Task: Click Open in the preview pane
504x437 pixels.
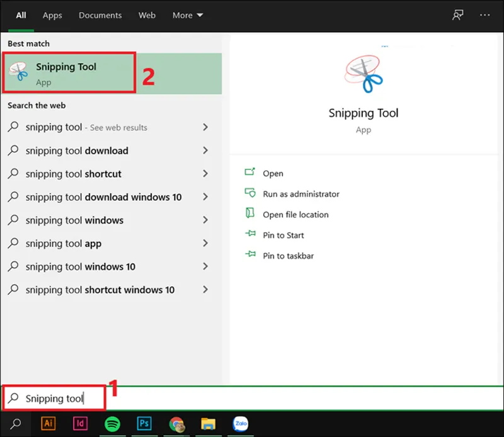Action: [273, 174]
